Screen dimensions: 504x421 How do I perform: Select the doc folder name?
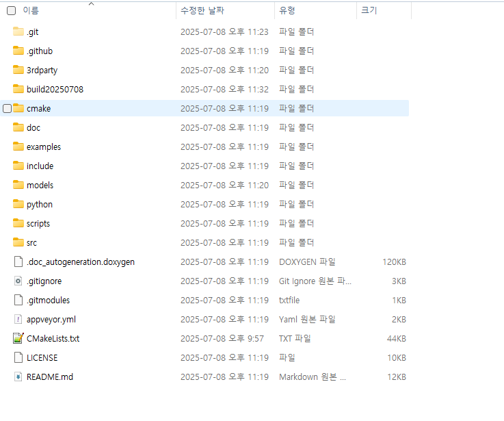[34, 127]
